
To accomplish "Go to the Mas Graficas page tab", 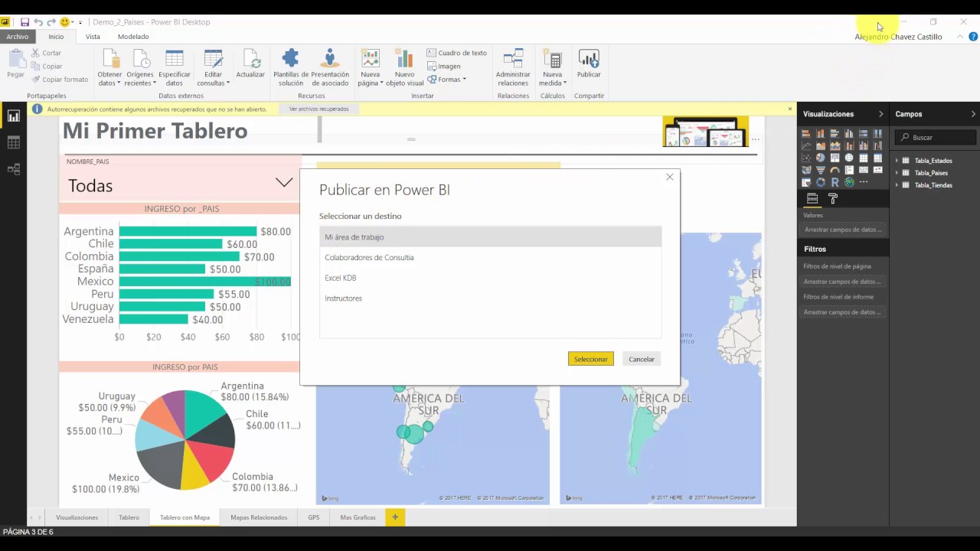I will [358, 517].
